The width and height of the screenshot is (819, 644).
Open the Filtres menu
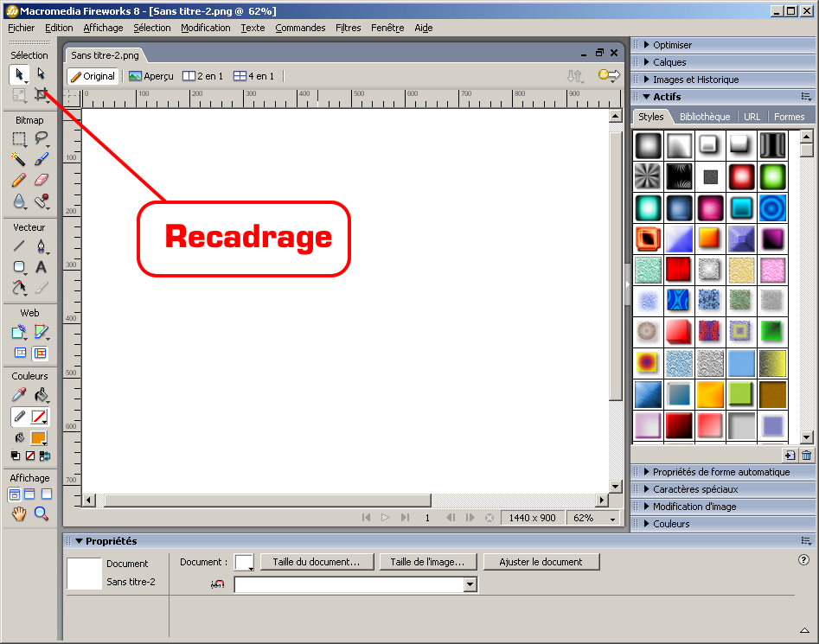pos(348,28)
